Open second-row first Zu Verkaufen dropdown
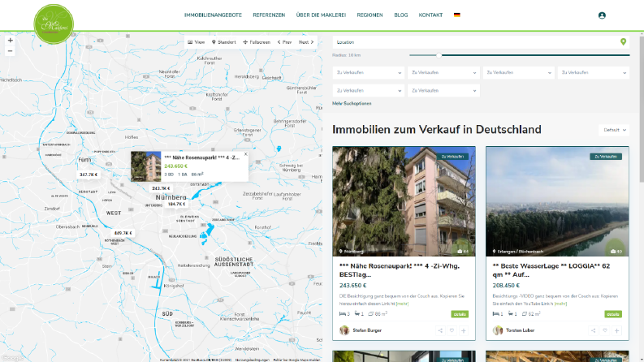The image size is (644, 362). tap(369, 91)
